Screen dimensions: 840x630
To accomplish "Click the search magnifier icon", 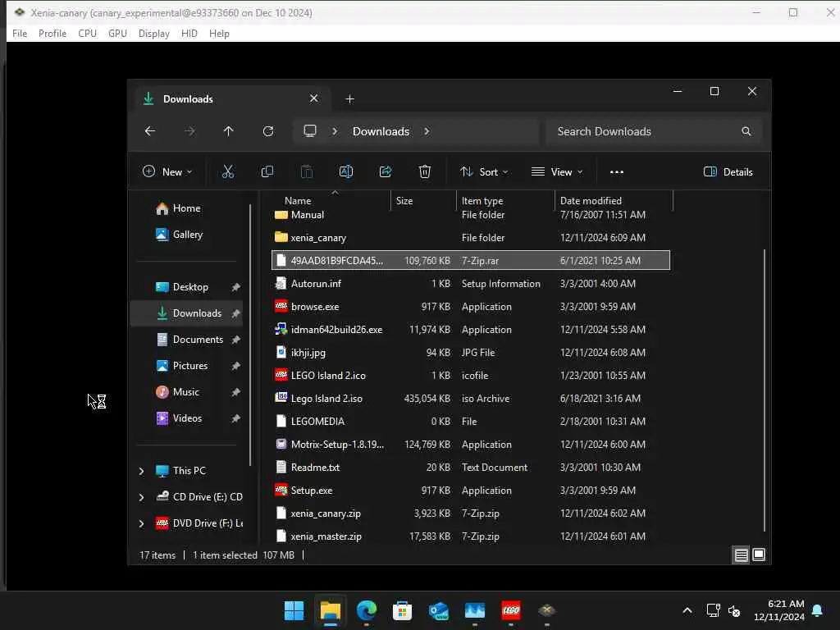I will [746, 131].
